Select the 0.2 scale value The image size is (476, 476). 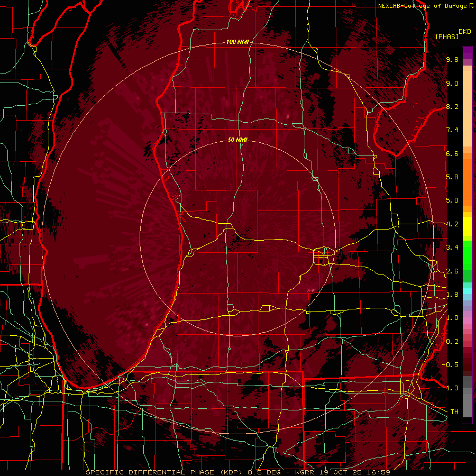(452, 342)
